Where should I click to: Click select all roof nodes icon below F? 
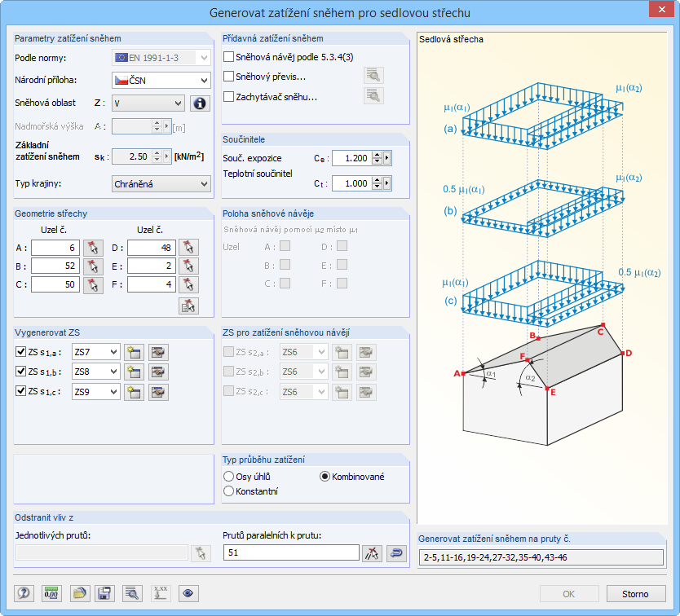[188, 306]
